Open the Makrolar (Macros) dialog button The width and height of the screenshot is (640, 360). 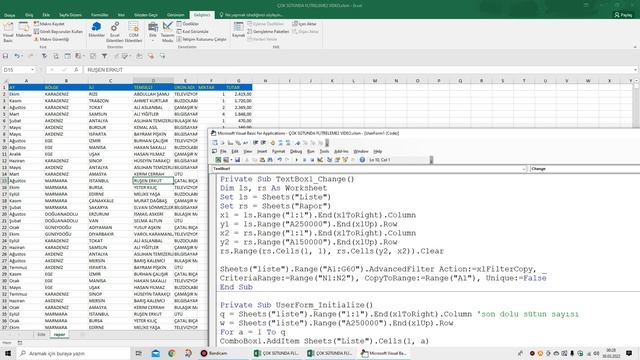point(23,30)
